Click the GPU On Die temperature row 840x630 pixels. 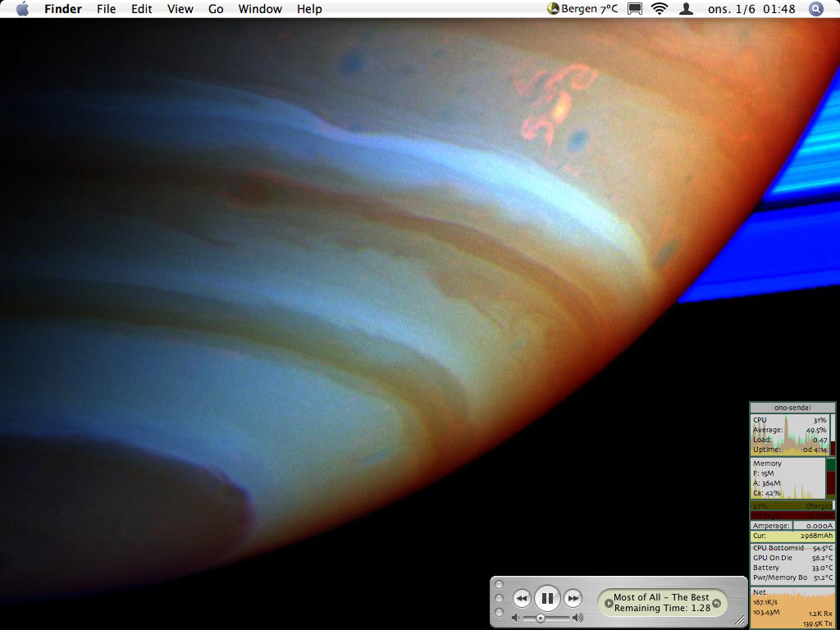792,558
